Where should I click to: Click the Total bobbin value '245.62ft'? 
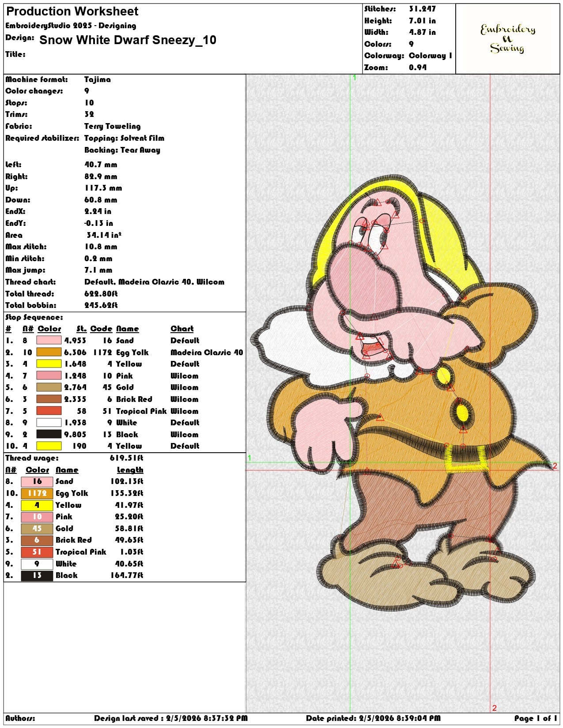point(101,305)
